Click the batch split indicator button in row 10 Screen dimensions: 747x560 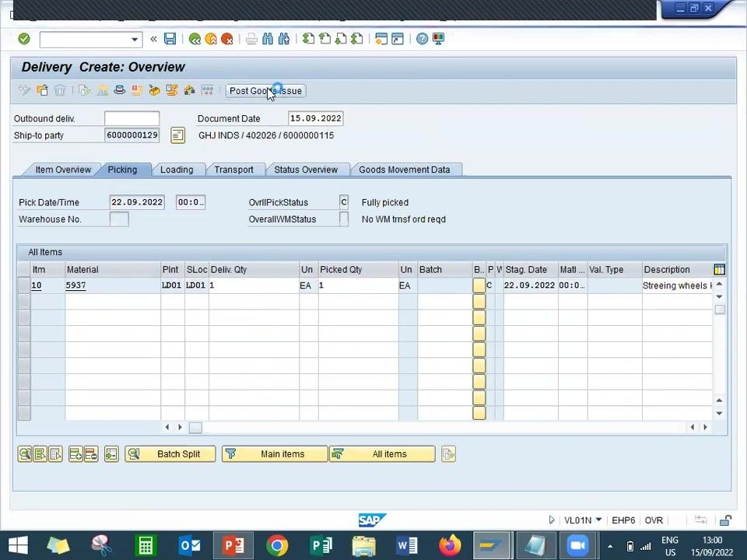(479, 285)
